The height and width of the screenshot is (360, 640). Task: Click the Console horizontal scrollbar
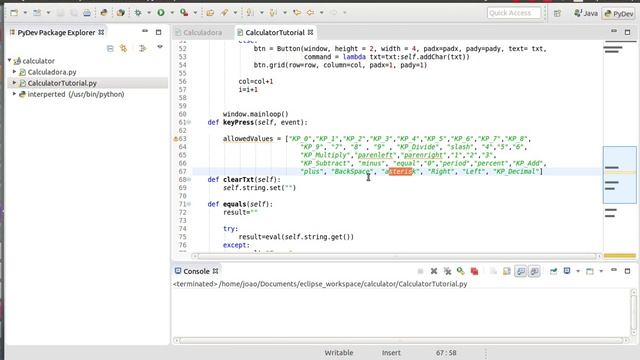(x=401, y=340)
